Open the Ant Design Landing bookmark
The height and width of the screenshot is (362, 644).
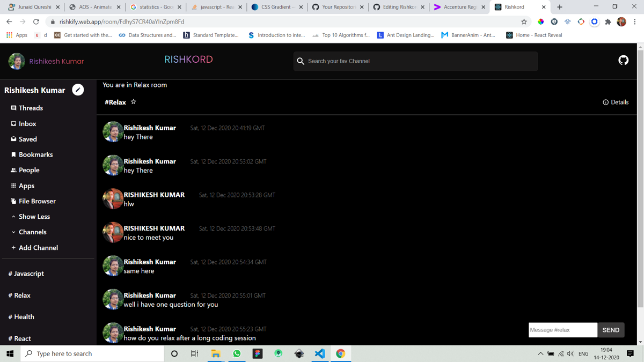coord(405,35)
